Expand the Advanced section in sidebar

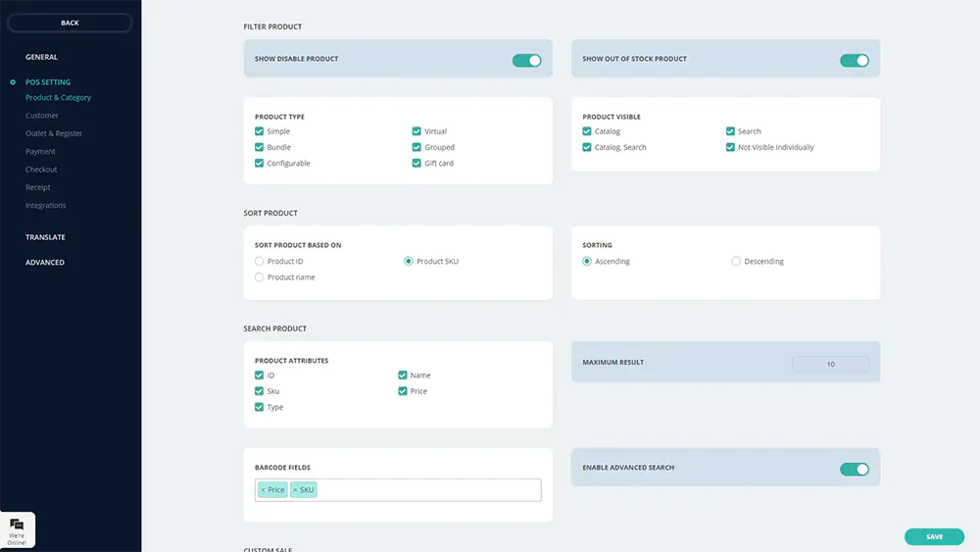coord(45,262)
